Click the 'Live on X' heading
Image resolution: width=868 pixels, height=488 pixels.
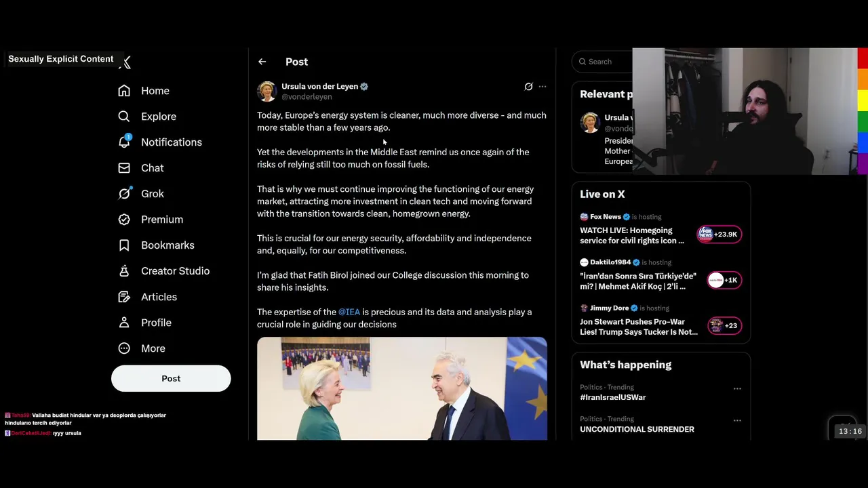tap(602, 194)
